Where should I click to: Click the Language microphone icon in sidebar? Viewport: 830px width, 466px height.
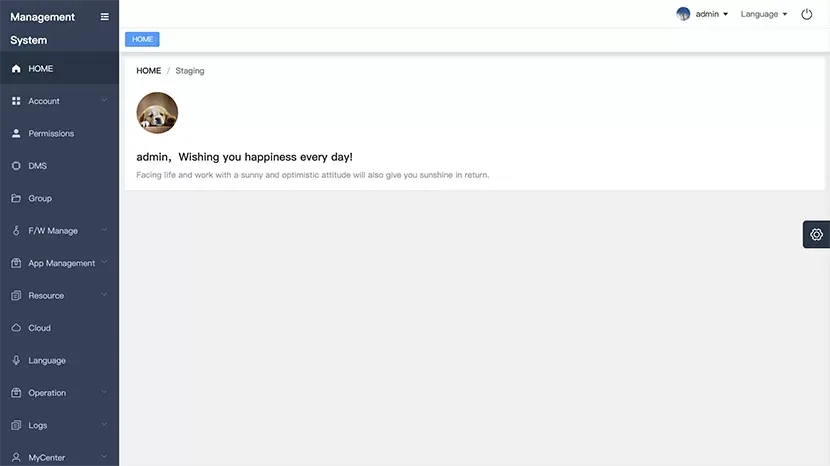pos(16,360)
